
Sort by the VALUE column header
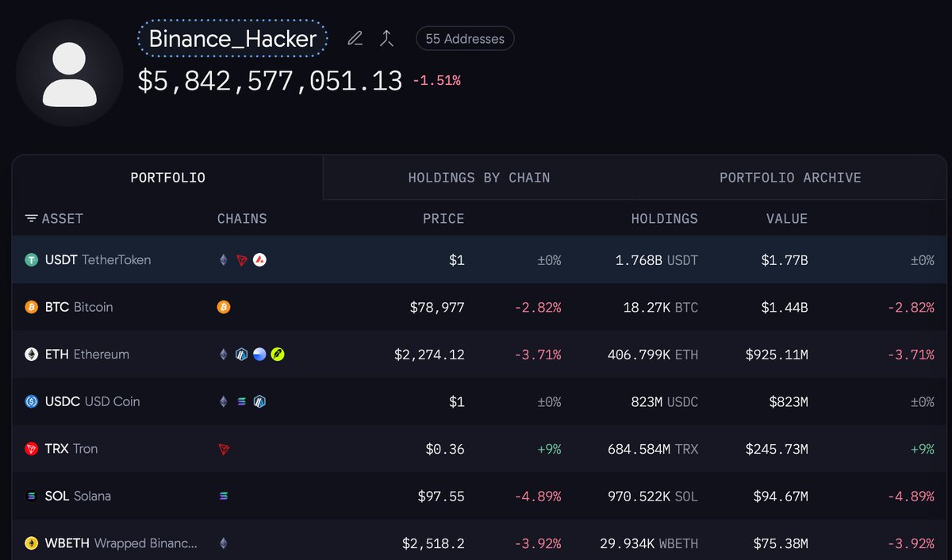[x=787, y=218]
